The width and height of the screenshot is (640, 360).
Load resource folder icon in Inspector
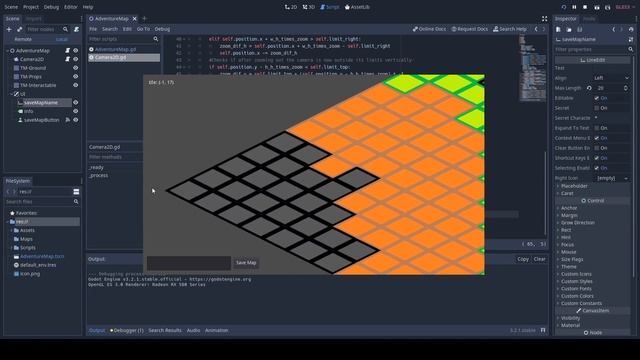(x=569, y=29)
